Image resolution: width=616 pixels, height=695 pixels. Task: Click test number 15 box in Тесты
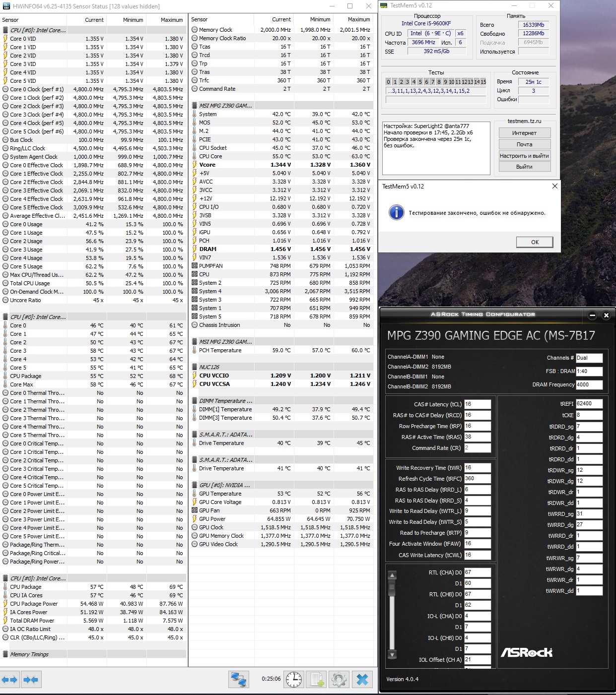click(x=483, y=82)
